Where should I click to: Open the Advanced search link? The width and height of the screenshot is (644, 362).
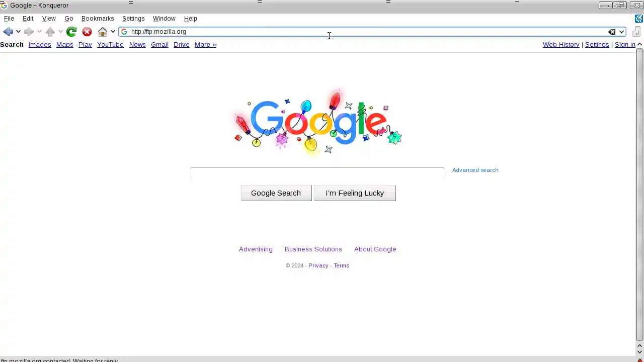(x=475, y=170)
